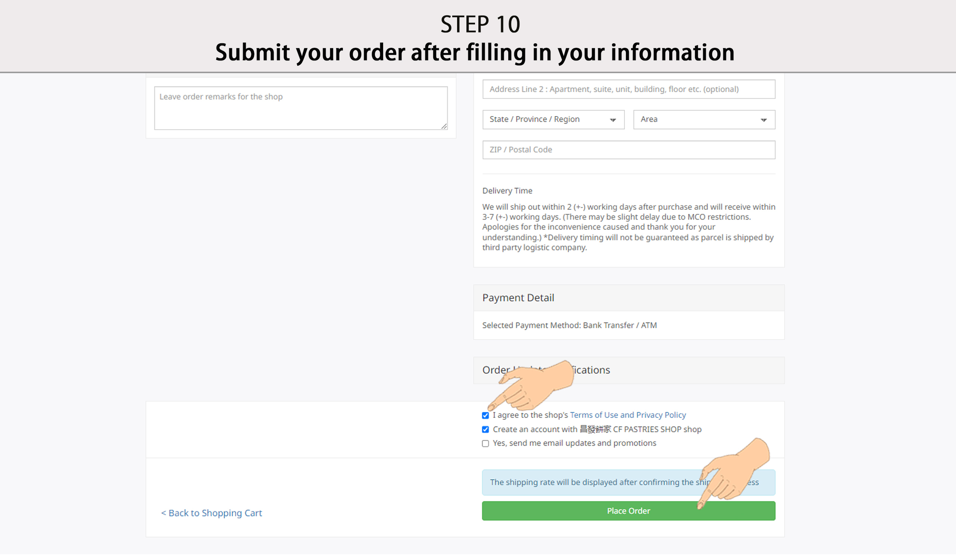Tick the Terms of Use agreement checkbox
Viewport: 956px width, 560px height.
tap(485, 416)
